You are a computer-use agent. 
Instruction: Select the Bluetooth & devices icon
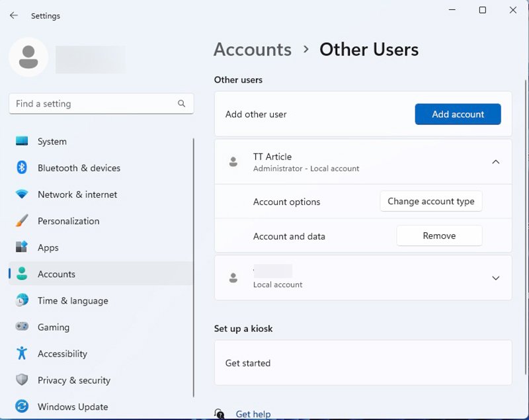point(22,168)
